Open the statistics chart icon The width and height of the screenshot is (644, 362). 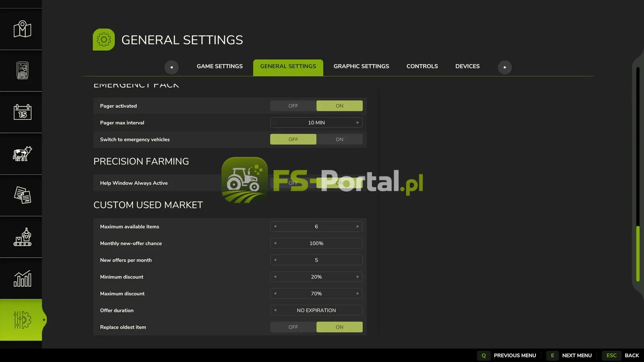[22, 278]
